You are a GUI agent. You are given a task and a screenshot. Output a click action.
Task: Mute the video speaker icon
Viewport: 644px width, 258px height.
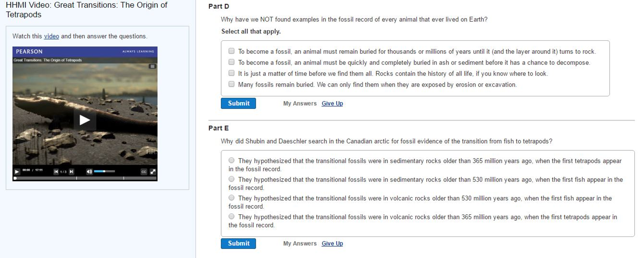click(89, 172)
